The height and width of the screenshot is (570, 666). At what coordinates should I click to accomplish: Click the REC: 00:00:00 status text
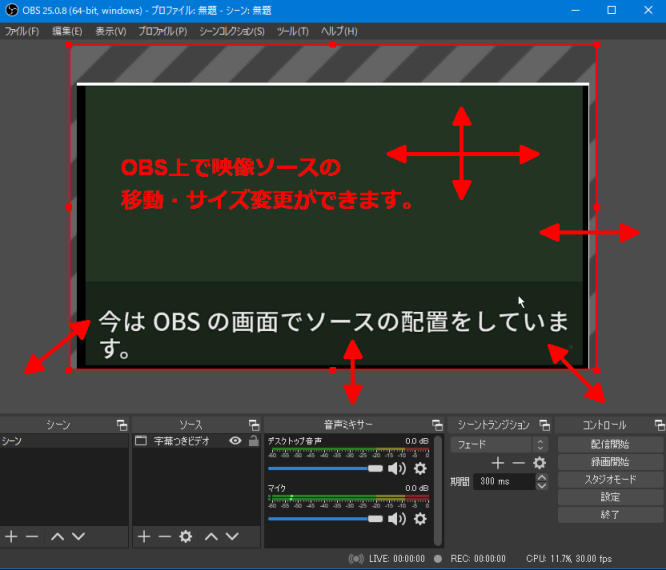point(478,559)
